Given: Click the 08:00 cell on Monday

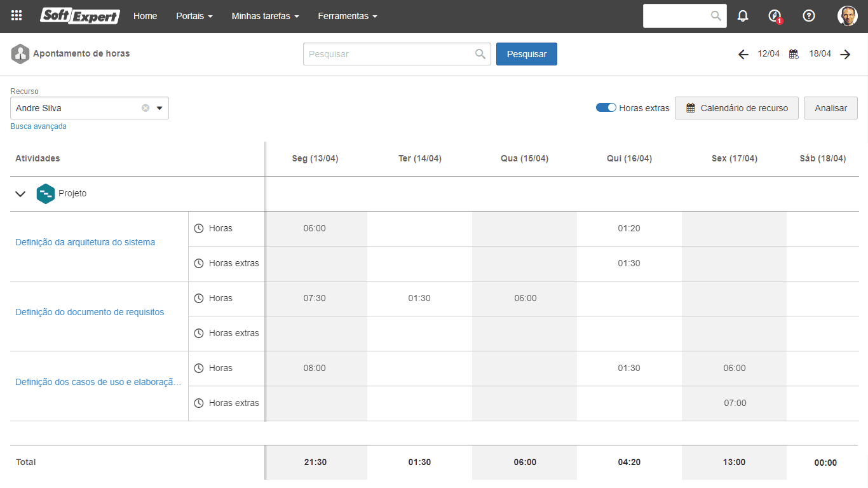Looking at the screenshot, I should click(315, 368).
